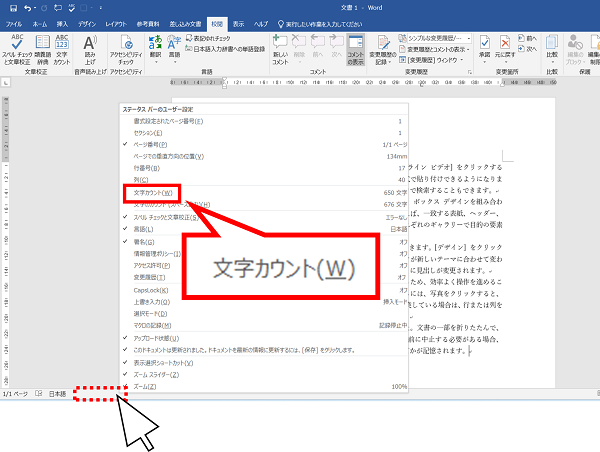Start the read aloud 読み上げ tool
600x452 pixels.
90,50
